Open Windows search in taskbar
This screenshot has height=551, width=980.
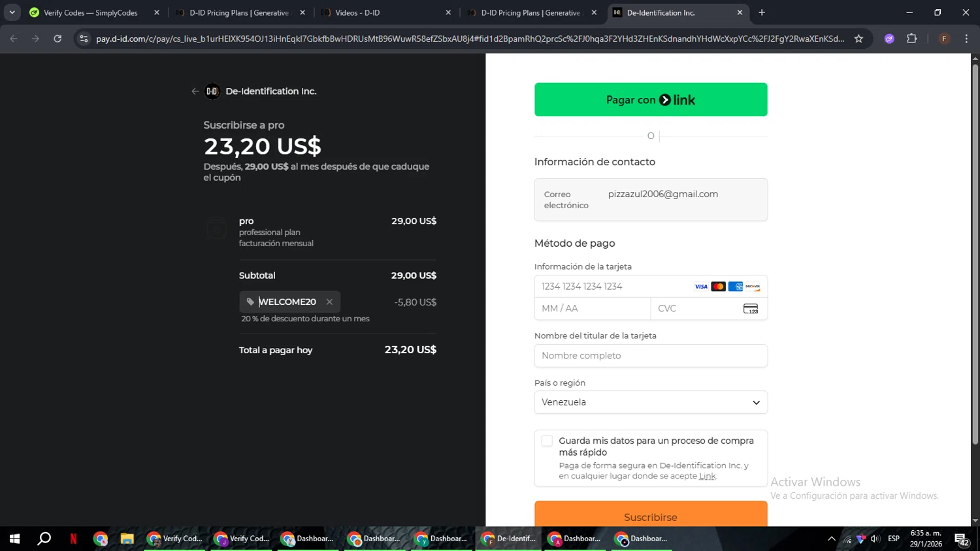pyautogui.click(x=44, y=539)
